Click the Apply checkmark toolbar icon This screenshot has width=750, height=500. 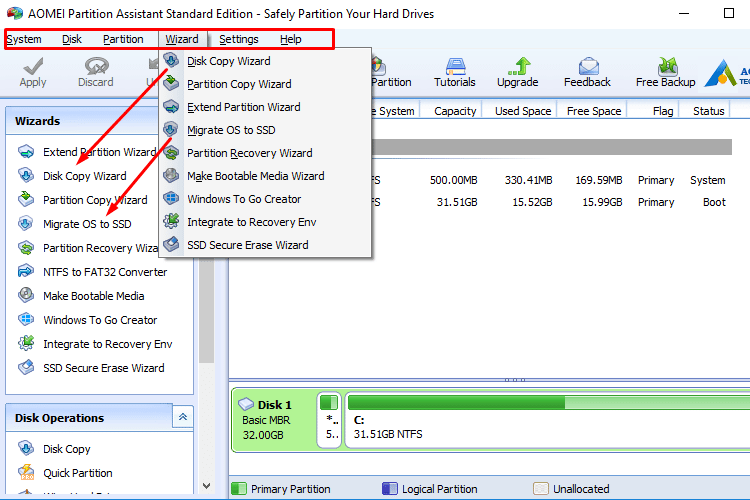(x=33, y=66)
